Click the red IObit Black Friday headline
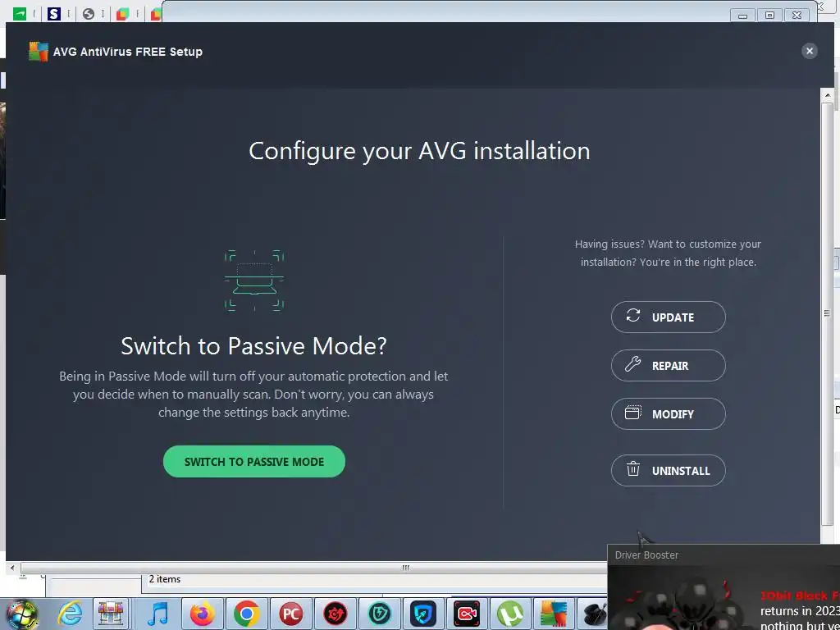840x630 pixels. [x=800, y=596]
